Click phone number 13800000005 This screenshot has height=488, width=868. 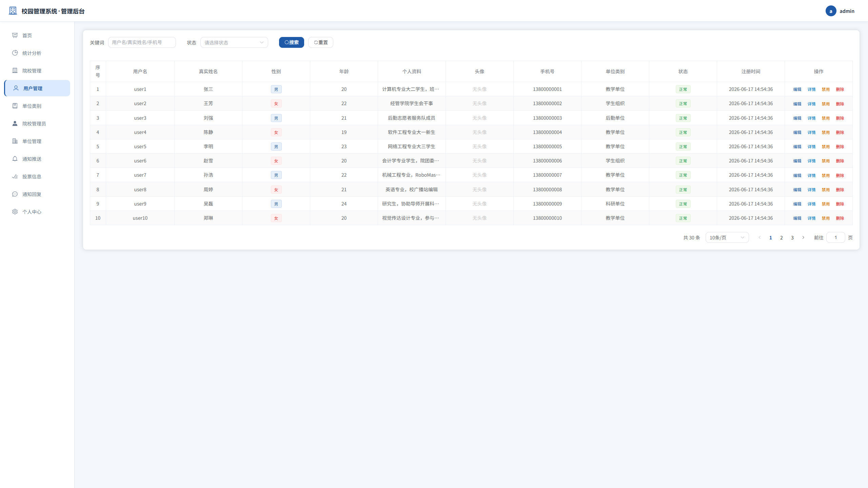pyautogui.click(x=547, y=147)
